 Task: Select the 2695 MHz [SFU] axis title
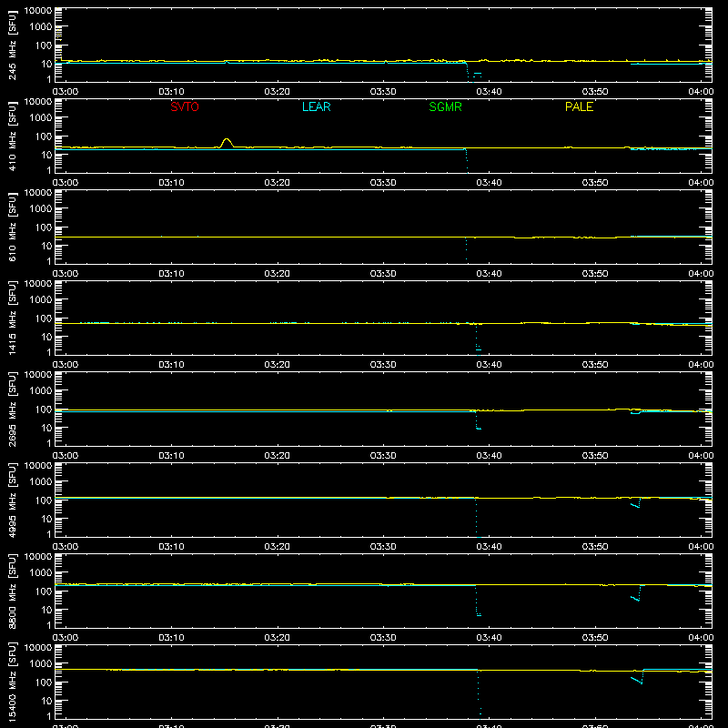[12, 409]
